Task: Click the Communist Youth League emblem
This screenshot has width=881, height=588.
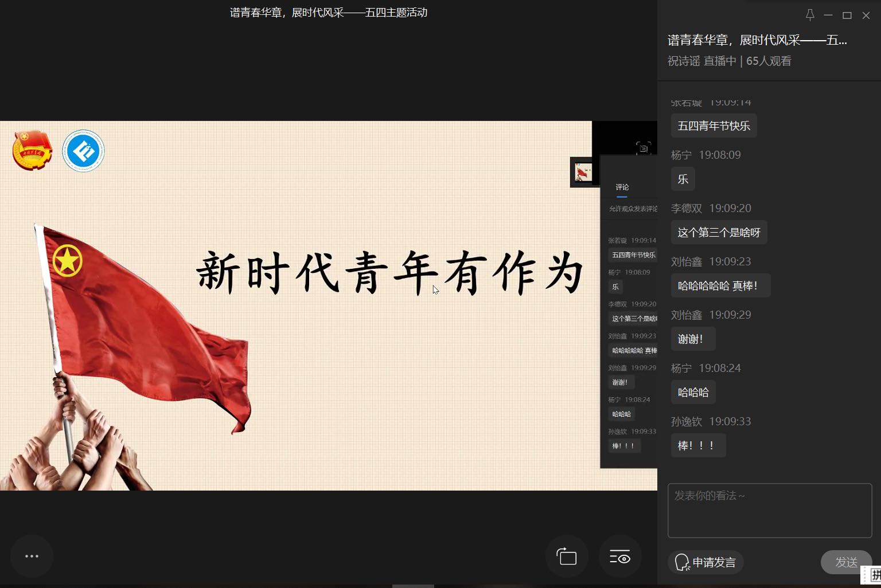Action: coord(33,151)
